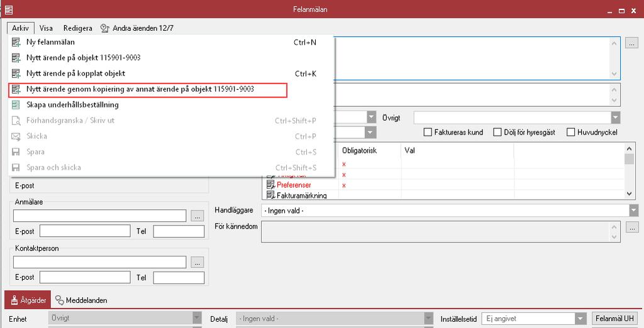Click the Fakturamärkning row icon

point(270,195)
